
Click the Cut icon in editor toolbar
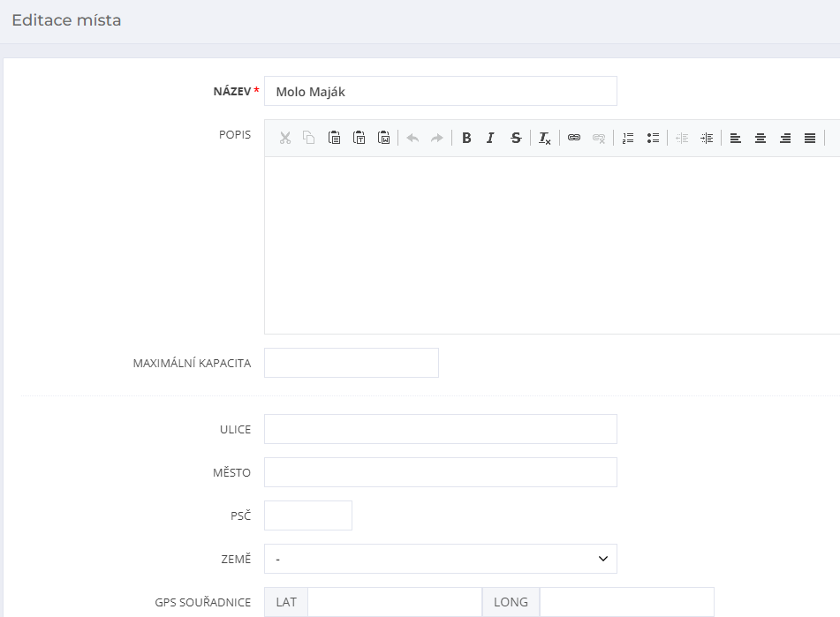pyautogui.click(x=284, y=138)
